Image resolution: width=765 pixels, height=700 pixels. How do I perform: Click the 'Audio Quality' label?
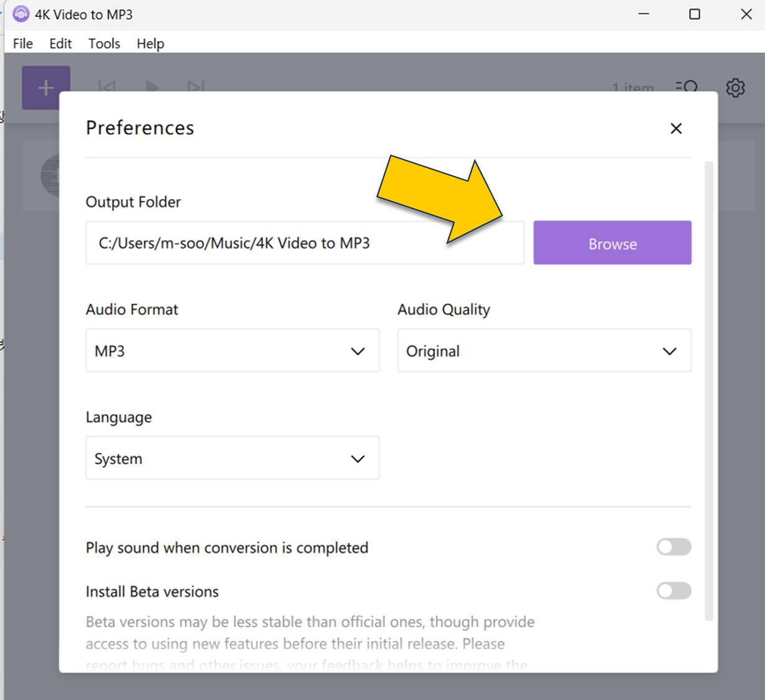[444, 309]
